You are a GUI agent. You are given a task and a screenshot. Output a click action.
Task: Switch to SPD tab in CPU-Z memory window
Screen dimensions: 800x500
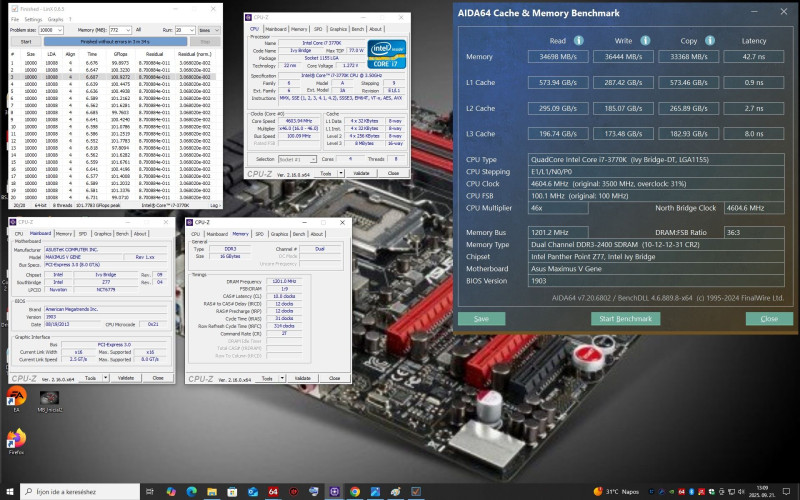(259, 234)
